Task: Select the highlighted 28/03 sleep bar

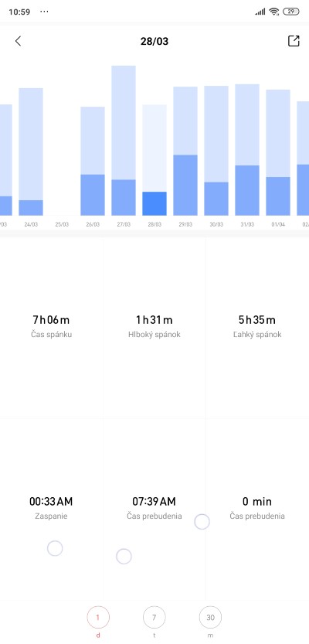Action: [154, 160]
